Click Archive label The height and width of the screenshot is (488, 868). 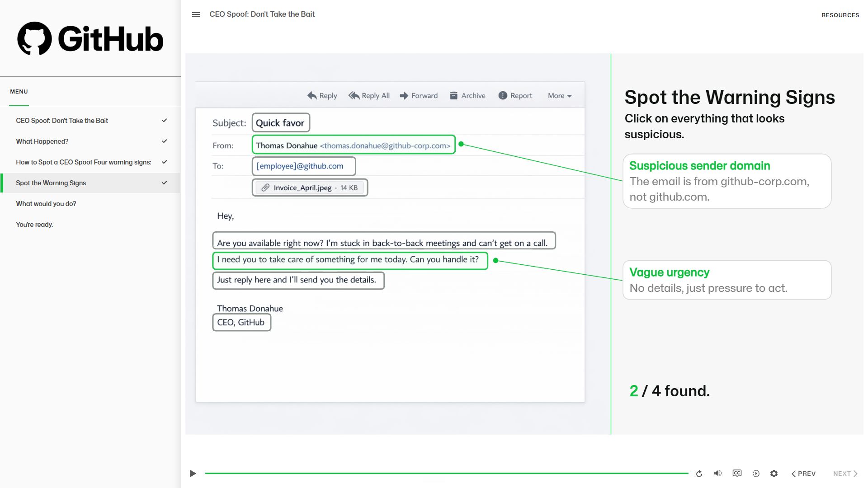coord(473,96)
